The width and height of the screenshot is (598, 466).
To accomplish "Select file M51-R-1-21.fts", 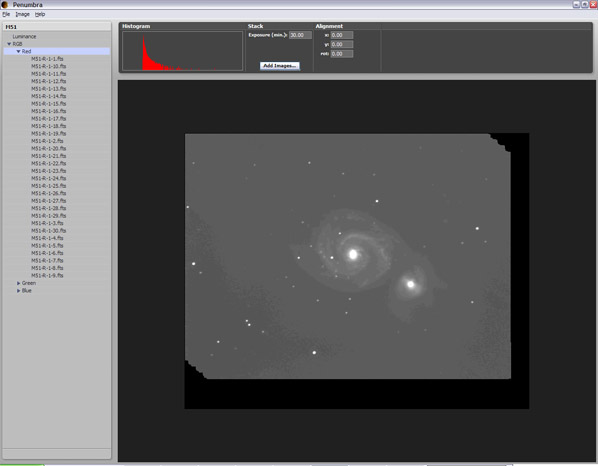I will tap(48, 156).
